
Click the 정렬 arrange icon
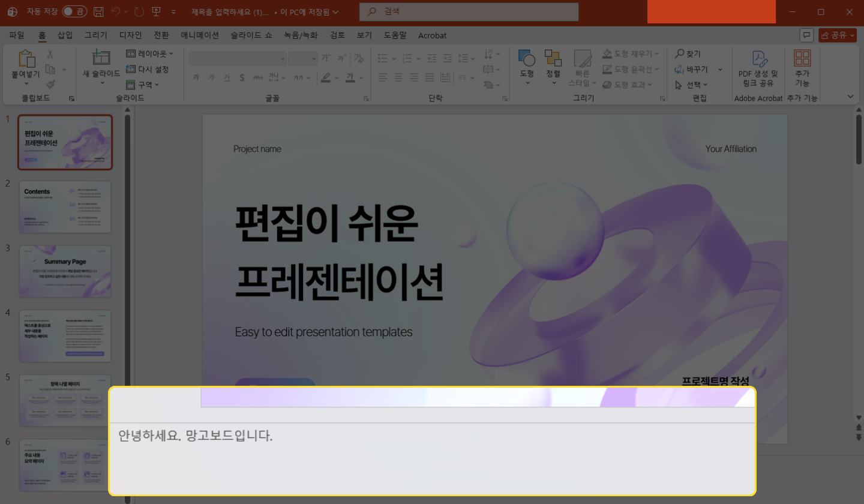[553, 58]
